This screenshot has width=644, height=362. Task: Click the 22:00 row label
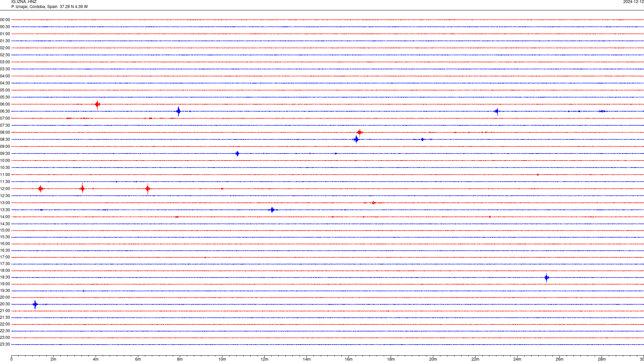(x=5, y=324)
